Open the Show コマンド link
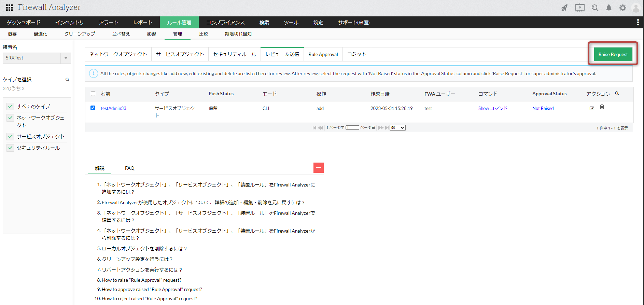Screen dimensions: 644x305 click(493, 108)
